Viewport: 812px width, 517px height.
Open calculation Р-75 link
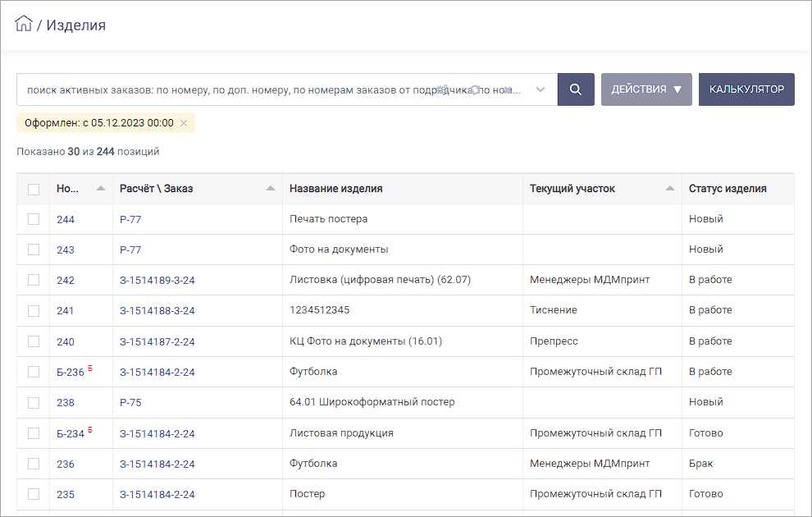[x=130, y=402]
